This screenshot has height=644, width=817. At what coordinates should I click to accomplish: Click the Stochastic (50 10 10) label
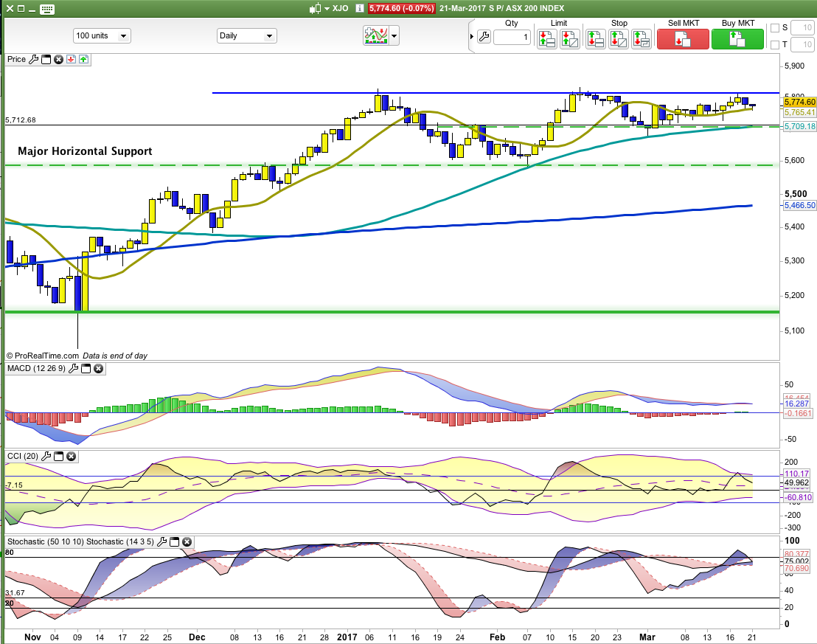click(45, 541)
